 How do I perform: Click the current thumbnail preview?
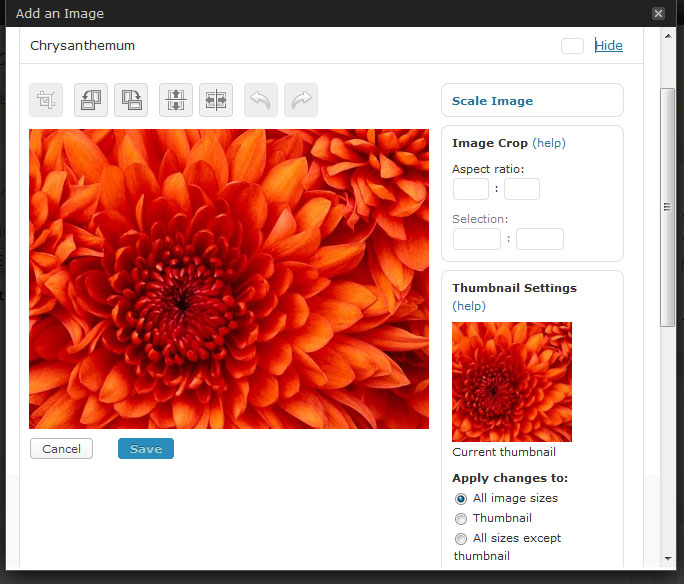coord(512,382)
